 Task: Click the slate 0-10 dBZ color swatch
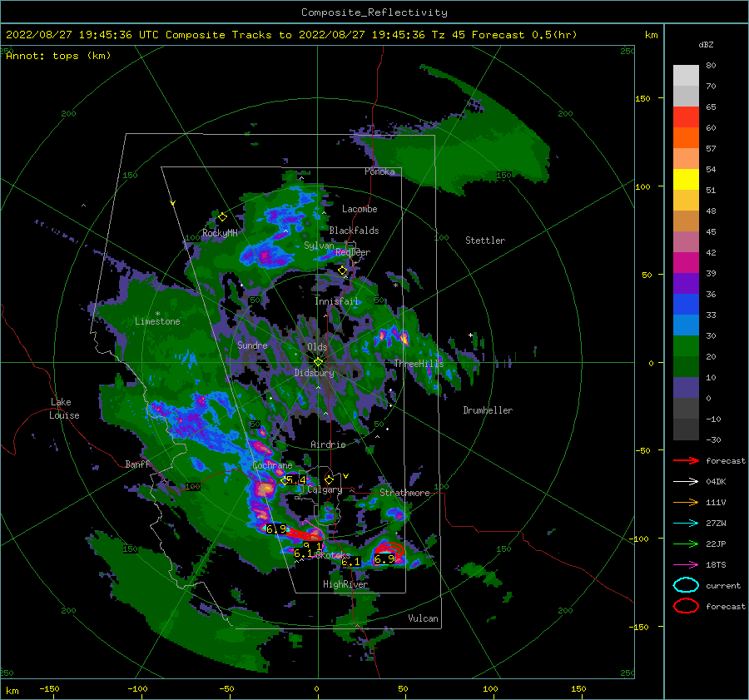(686, 388)
